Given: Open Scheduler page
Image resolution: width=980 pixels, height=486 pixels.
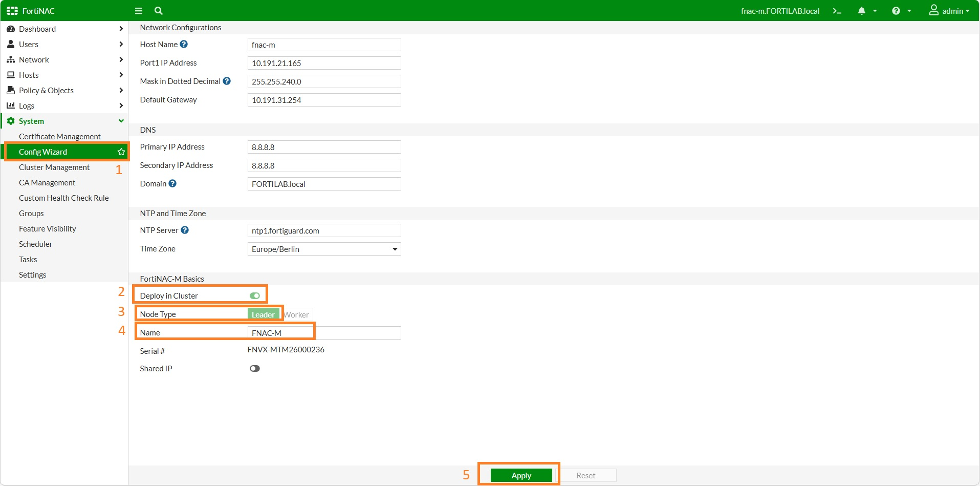Looking at the screenshot, I should [36, 244].
